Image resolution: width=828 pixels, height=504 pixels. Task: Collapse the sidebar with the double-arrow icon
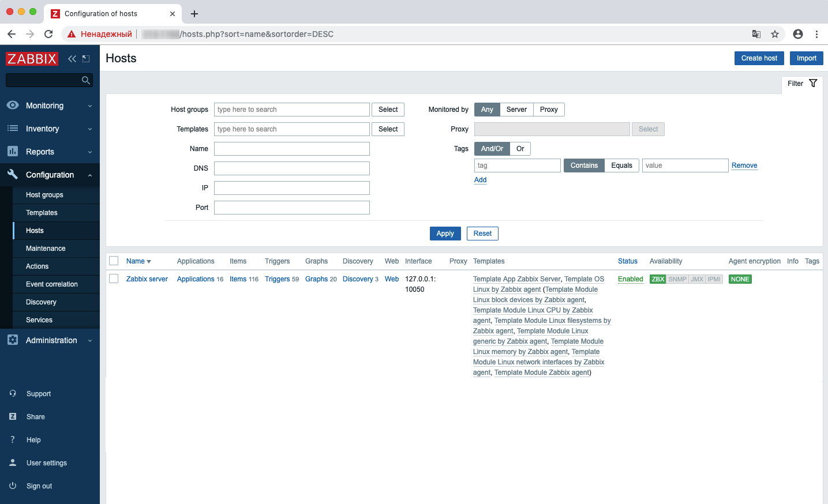72,59
